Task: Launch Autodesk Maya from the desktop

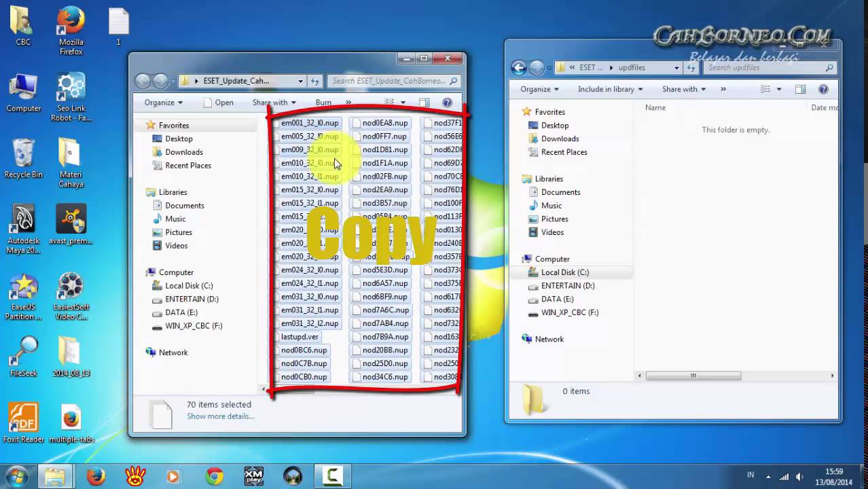Action: point(23,230)
